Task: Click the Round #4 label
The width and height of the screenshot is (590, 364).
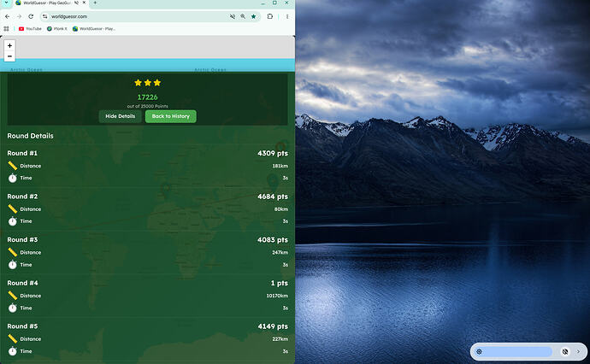Action: (x=22, y=283)
